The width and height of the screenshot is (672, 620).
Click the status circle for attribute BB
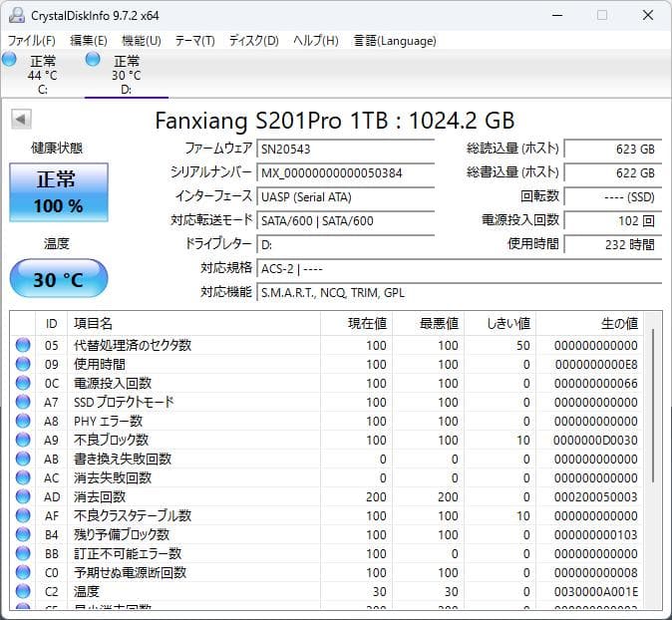point(23,553)
